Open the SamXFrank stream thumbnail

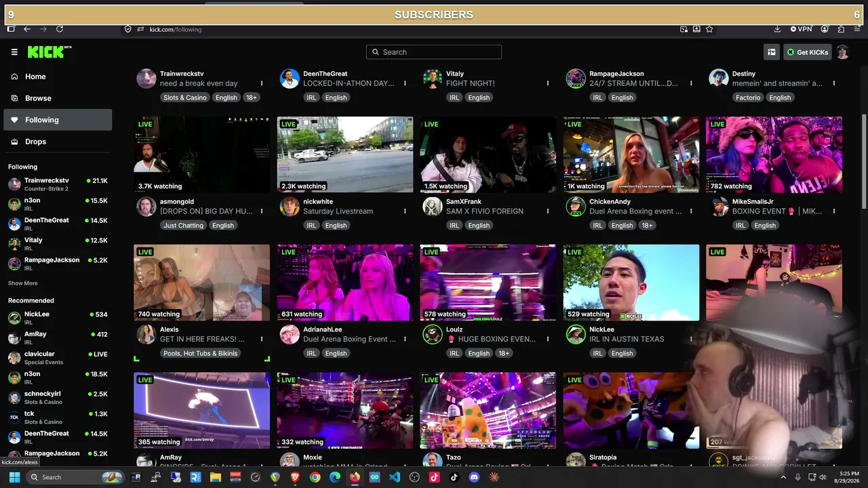click(x=488, y=155)
